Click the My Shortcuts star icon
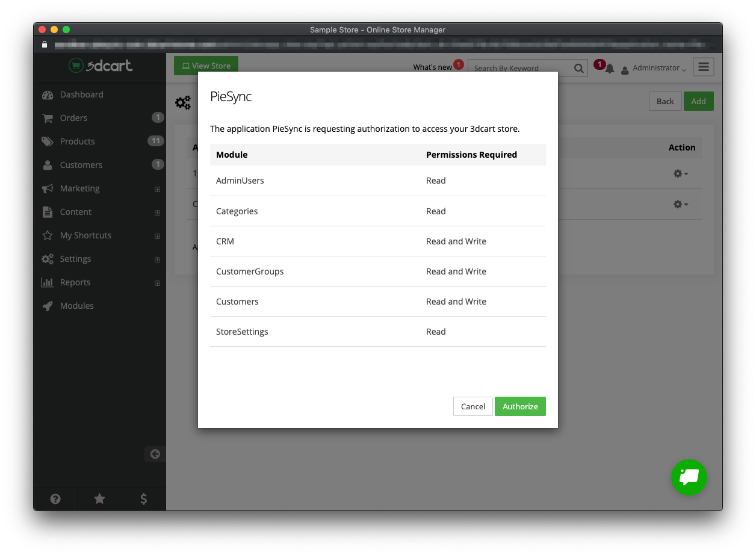This screenshot has width=756, height=555. pyautogui.click(x=48, y=235)
